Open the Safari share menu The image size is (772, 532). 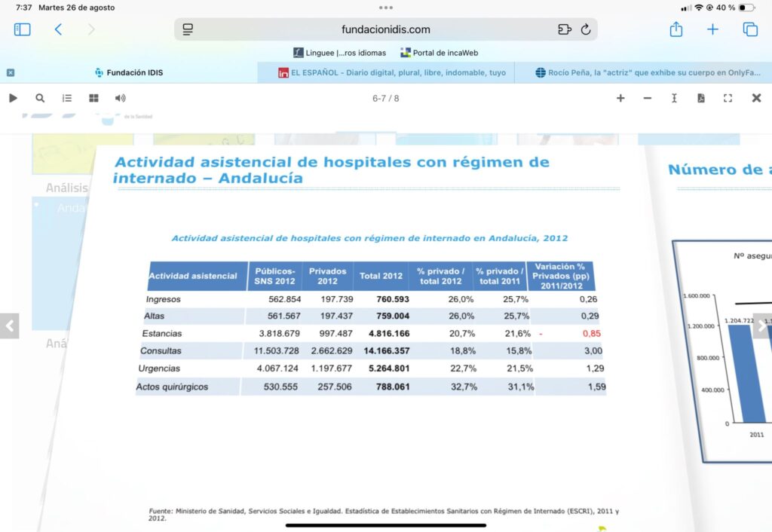675,29
